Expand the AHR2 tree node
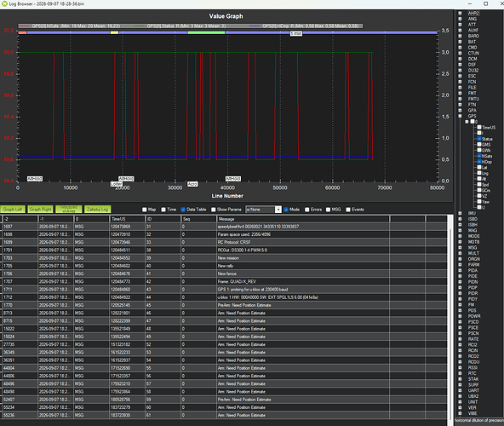 pos(460,13)
